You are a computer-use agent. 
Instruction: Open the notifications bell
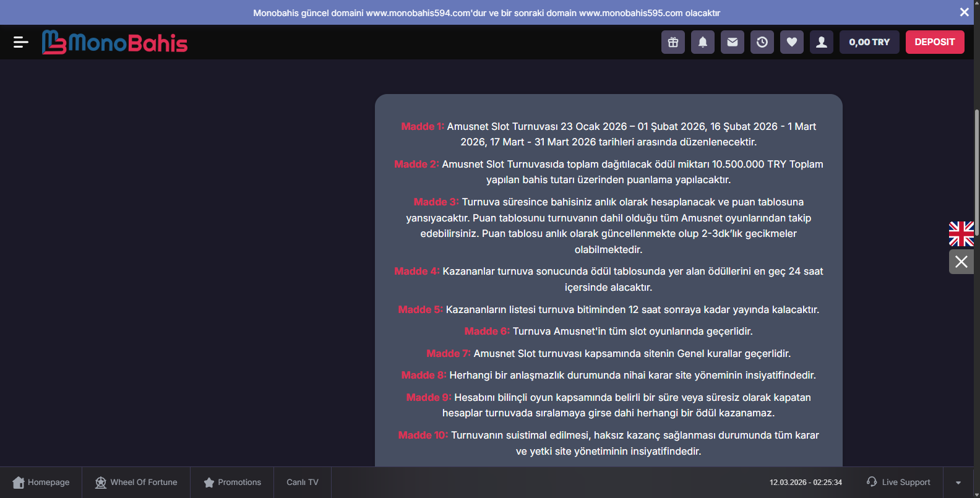[x=703, y=42]
